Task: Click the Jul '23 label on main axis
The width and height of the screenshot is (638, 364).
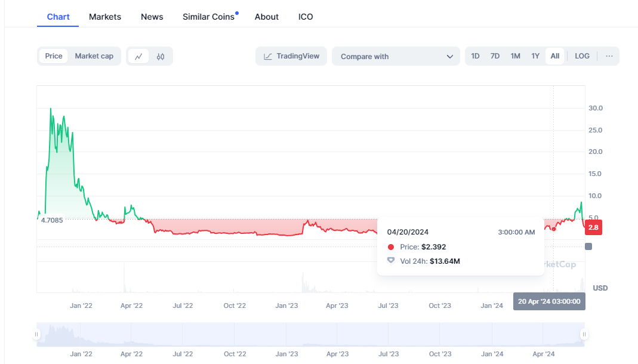Action: [x=388, y=306]
